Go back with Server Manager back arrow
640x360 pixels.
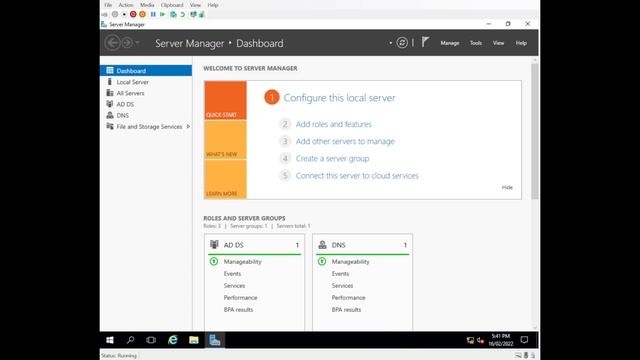pos(112,43)
